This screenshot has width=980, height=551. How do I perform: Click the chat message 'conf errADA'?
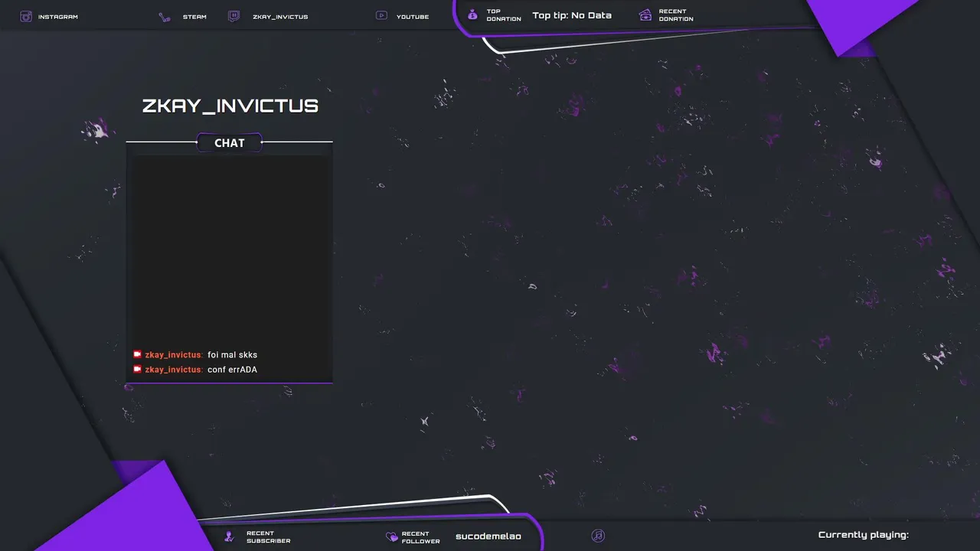click(233, 370)
